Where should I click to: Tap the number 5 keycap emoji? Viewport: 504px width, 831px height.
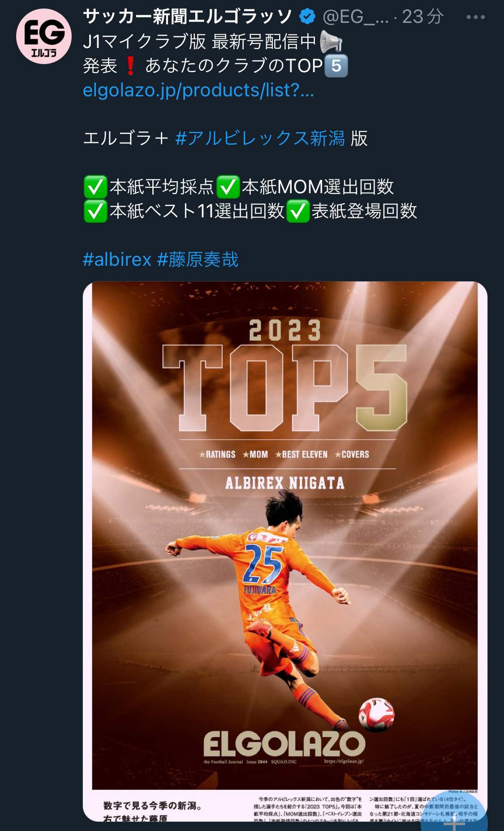tap(336, 66)
